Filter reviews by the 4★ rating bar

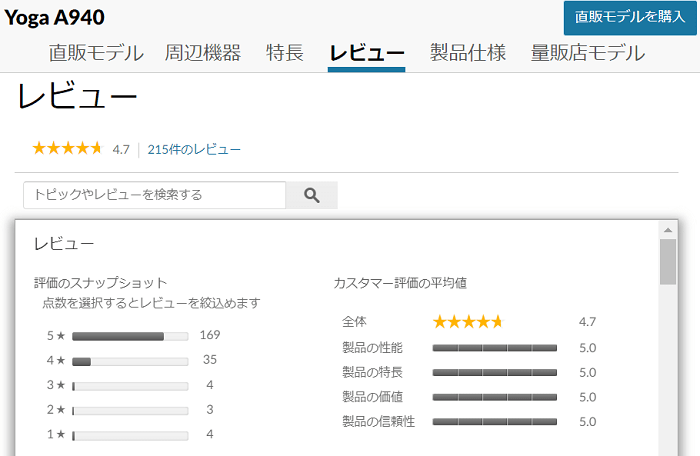(130, 361)
